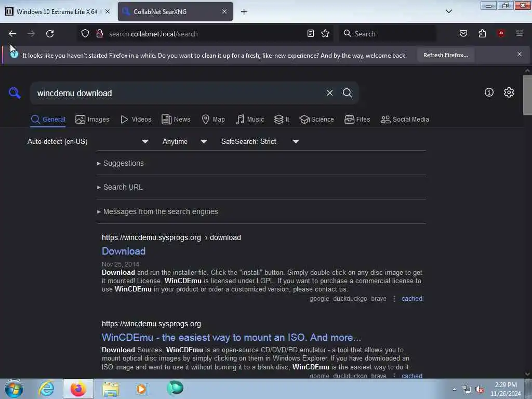
Task: Open the tracking protection shield icon
Action: pos(85,34)
